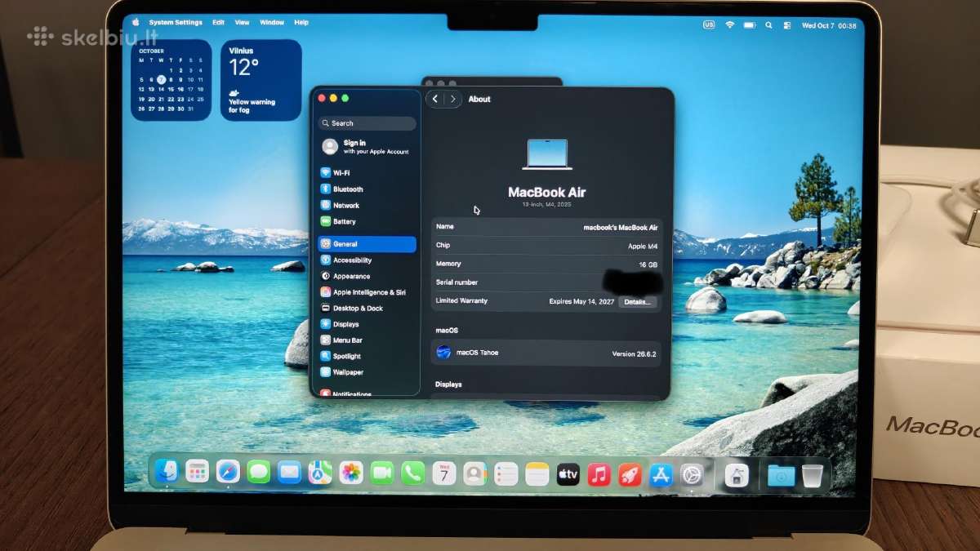Click the Apple M4 chip value

pyautogui.click(x=643, y=246)
